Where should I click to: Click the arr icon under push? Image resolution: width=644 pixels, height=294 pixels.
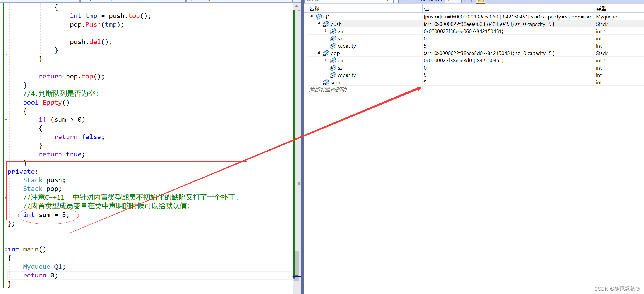click(x=333, y=31)
